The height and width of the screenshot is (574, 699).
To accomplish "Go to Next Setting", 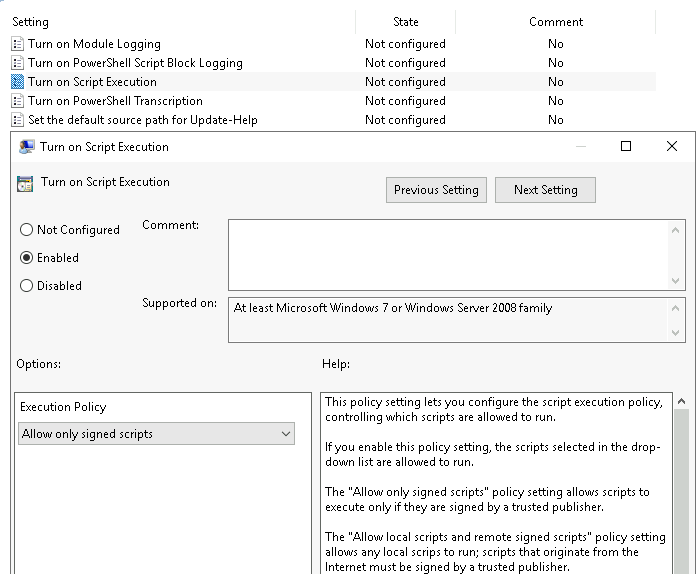I will (x=545, y=190).
